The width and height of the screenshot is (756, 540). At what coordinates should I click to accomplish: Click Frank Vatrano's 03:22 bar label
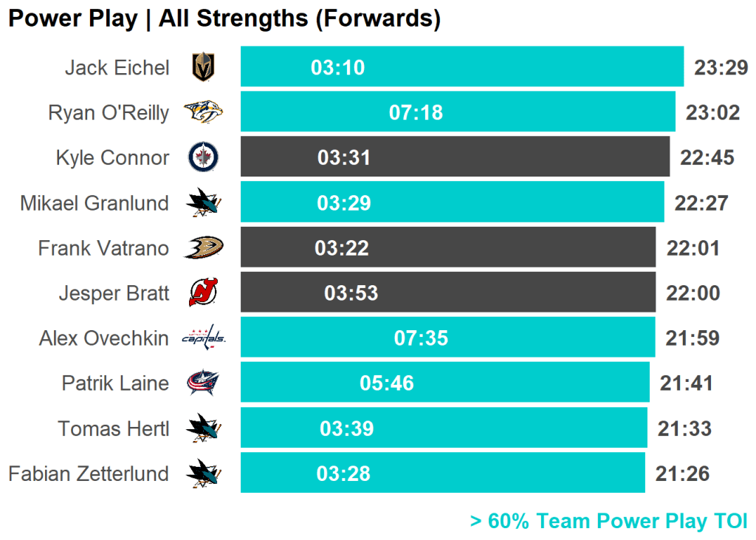342,248
